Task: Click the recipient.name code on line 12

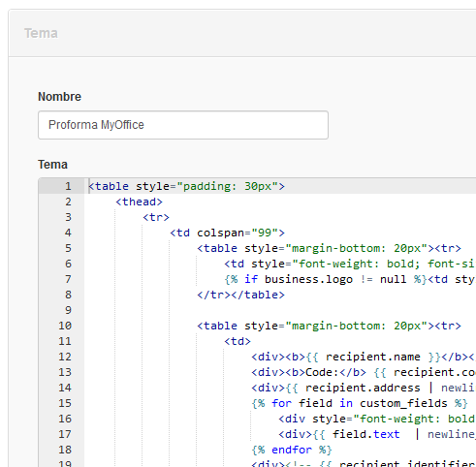Action: coord(364,357)
